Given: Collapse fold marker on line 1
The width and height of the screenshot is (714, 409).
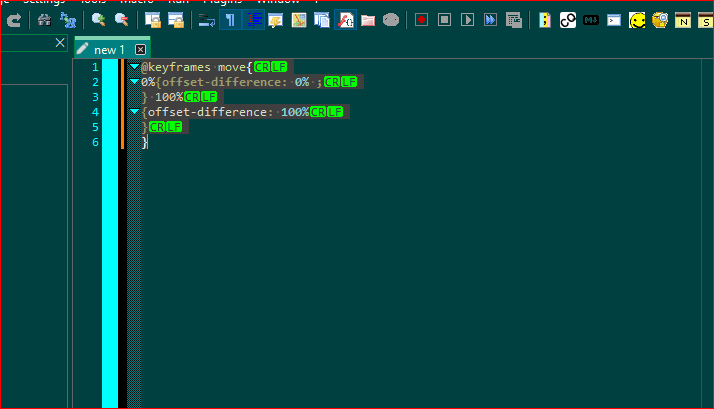Looking at the screenshot, I should pos(134,67).
